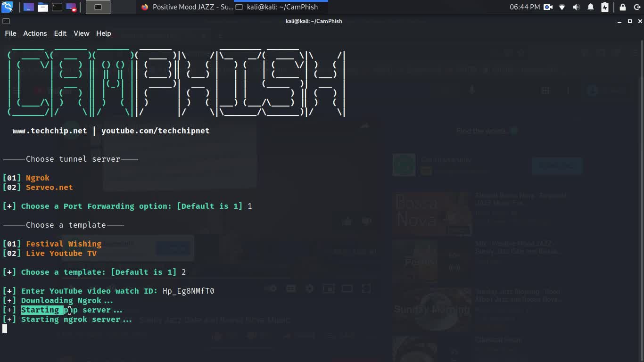644x362 pixels.
Task: Open the file manager launcher
Action: pos(43,7)
